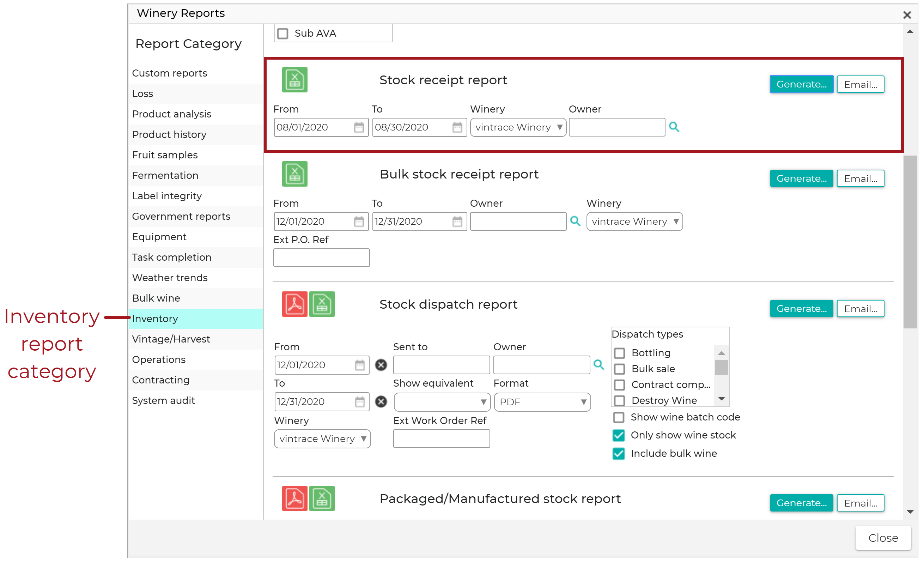Select System audit category

tap(196, 401)
